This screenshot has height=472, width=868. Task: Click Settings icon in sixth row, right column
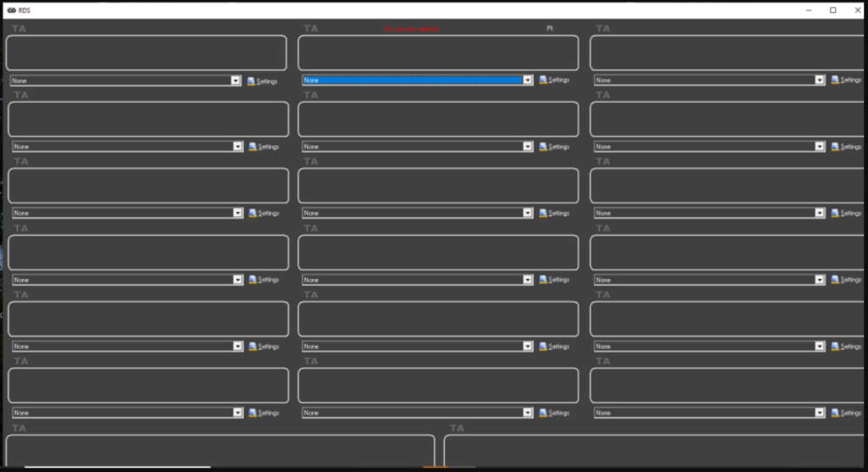pos(835,413)
